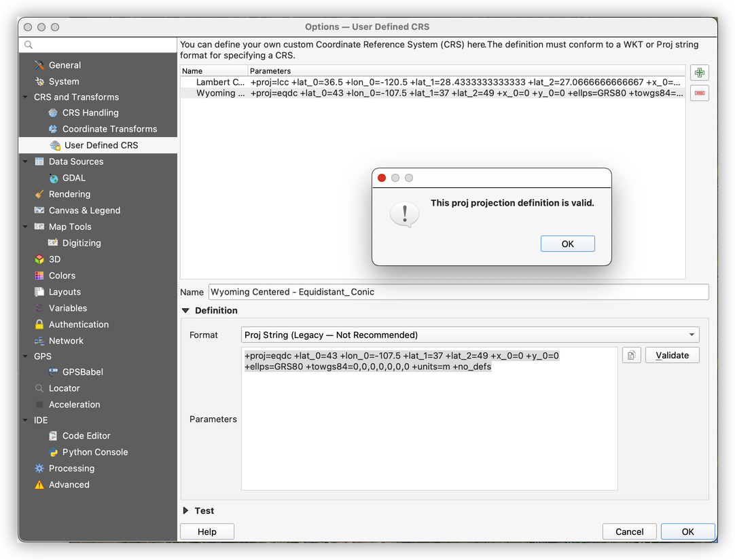The image size is (735, 560).
Task: Click the red remove CRS icon
Action: (699, 93)
